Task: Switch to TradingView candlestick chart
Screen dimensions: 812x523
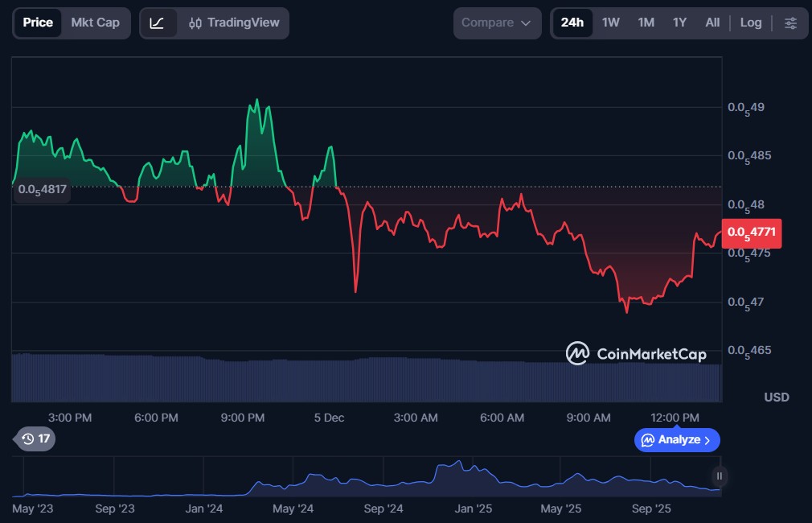Action: [x=232, y=23]
